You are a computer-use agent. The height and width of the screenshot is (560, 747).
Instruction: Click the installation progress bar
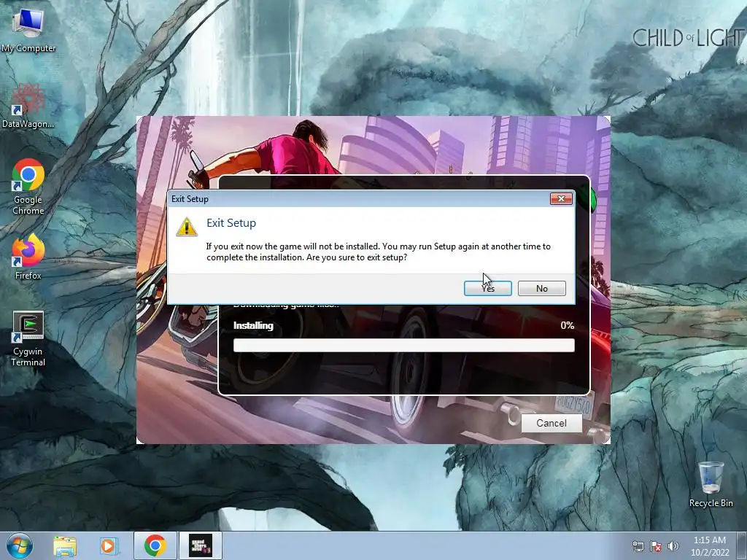click(404, 345)
